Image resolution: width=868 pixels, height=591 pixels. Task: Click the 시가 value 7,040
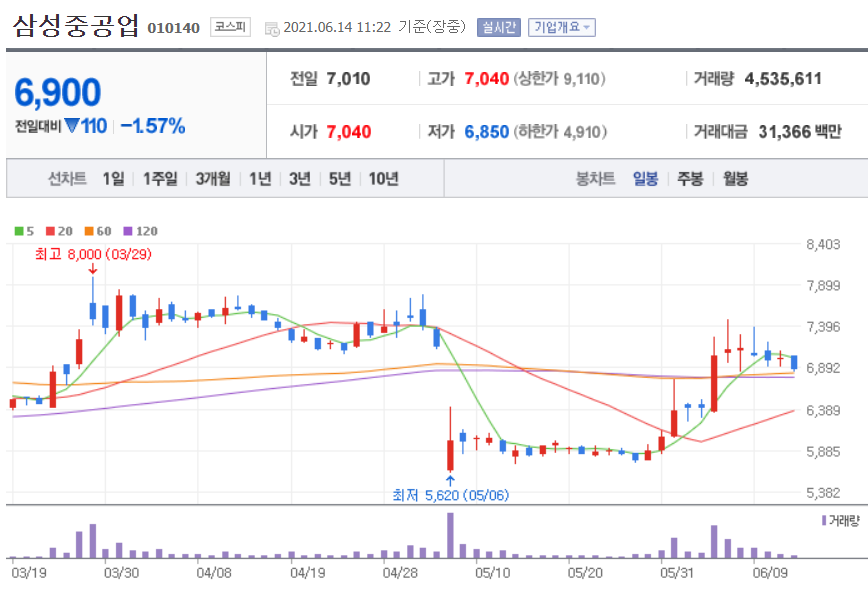(349, 132)
